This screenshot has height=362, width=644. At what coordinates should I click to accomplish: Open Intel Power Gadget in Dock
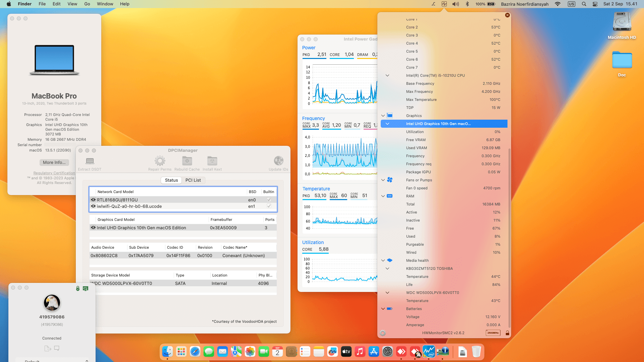(429, 351)
